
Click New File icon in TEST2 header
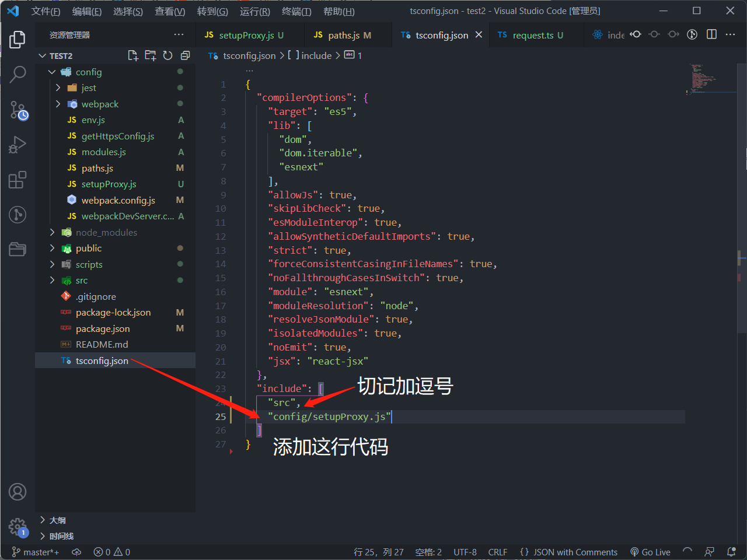133,55
